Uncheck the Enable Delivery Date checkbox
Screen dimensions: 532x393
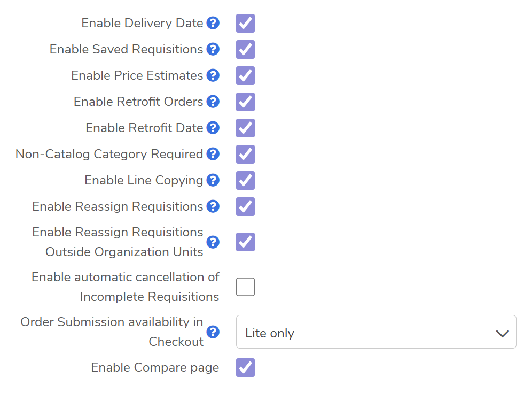click(245, 24)
